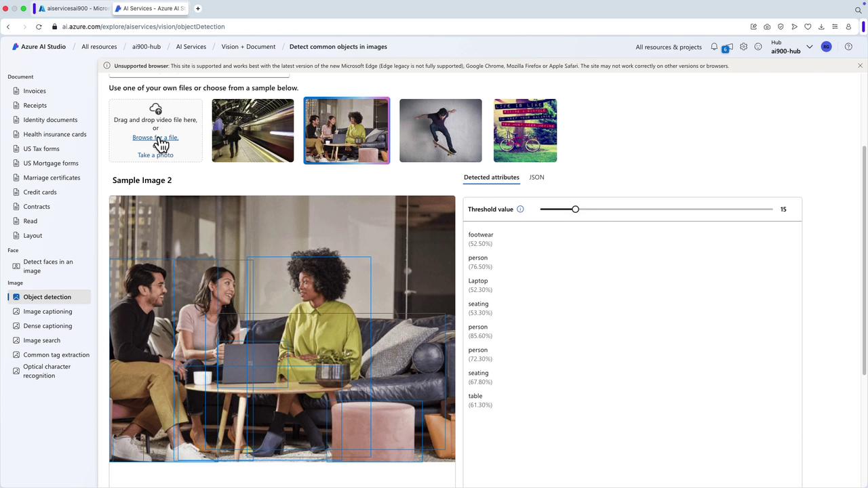Open the notifications bell icon
Image resolution: width=868 pixels, height=488 pixels.
714,47
